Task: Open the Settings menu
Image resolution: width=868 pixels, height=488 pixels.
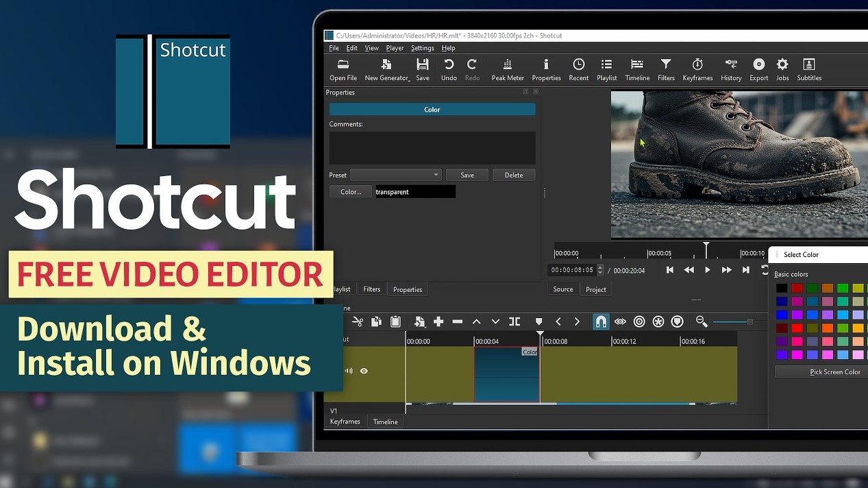Action: coord(422,48)
